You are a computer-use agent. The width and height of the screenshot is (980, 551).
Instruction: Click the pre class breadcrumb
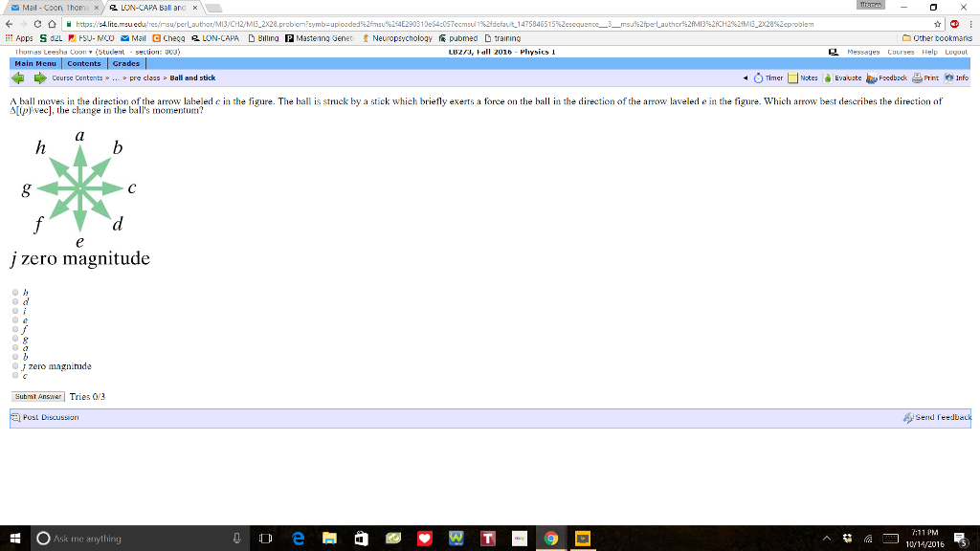click(145, 78)
